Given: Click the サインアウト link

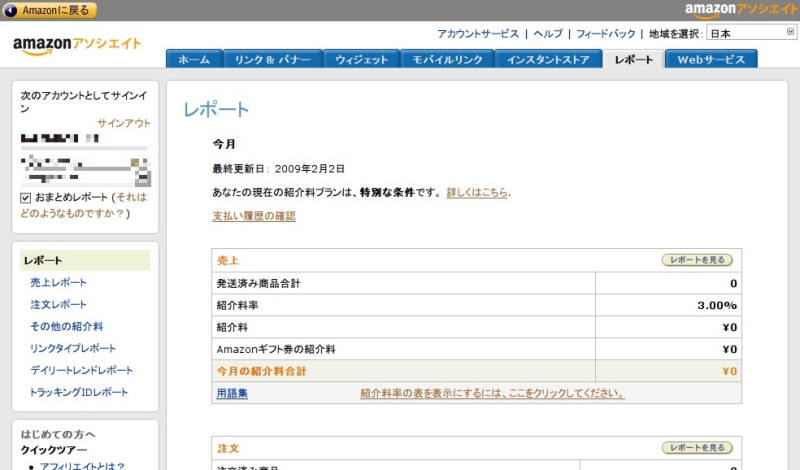Looking at the screenshot, I should (x=124, y=123).
